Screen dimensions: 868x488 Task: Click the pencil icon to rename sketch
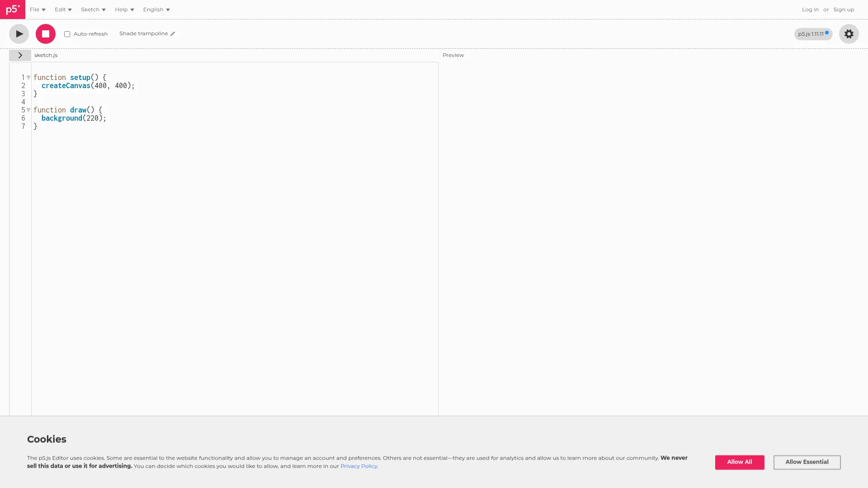[173, 34]
